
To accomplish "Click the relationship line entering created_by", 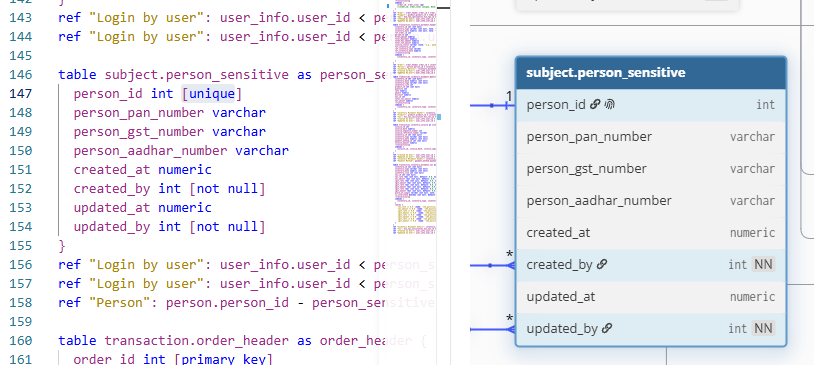I will [492, 265].
